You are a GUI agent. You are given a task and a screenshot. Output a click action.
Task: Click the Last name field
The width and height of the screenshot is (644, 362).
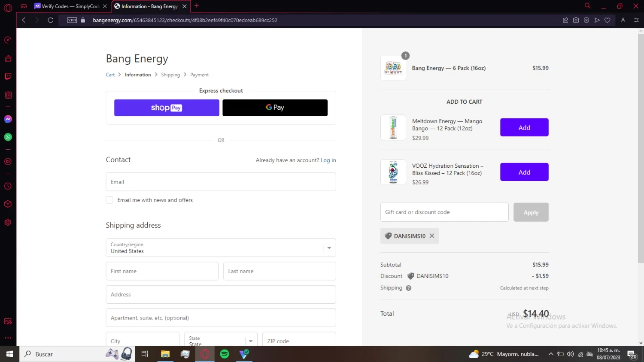tap(279, 271)
